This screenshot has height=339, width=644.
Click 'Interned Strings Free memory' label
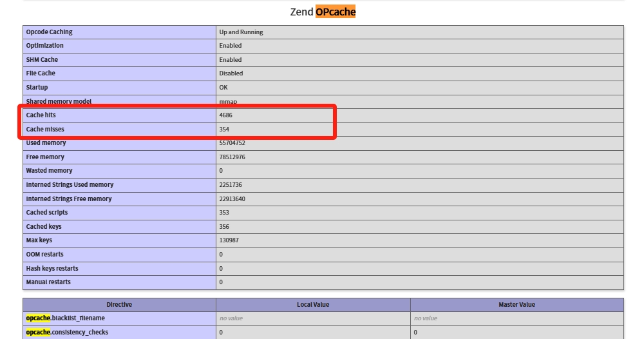tap(69, 199)
